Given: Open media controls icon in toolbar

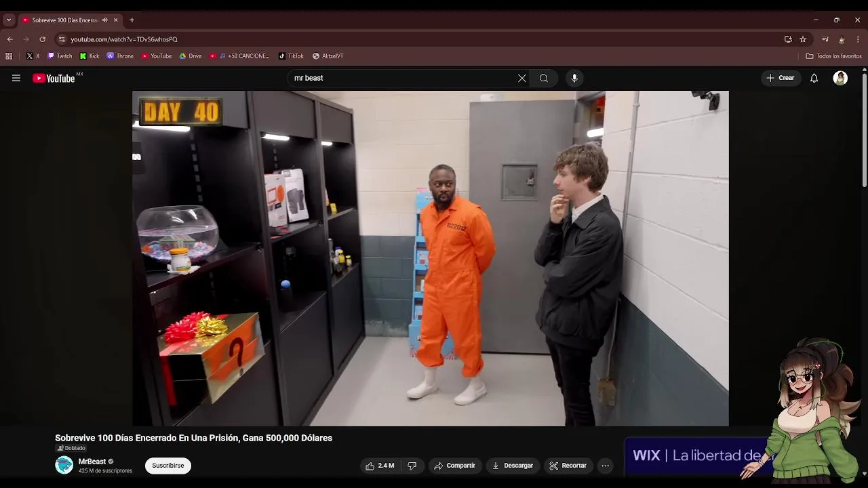Looking at the screenshot, I should 825,39.
